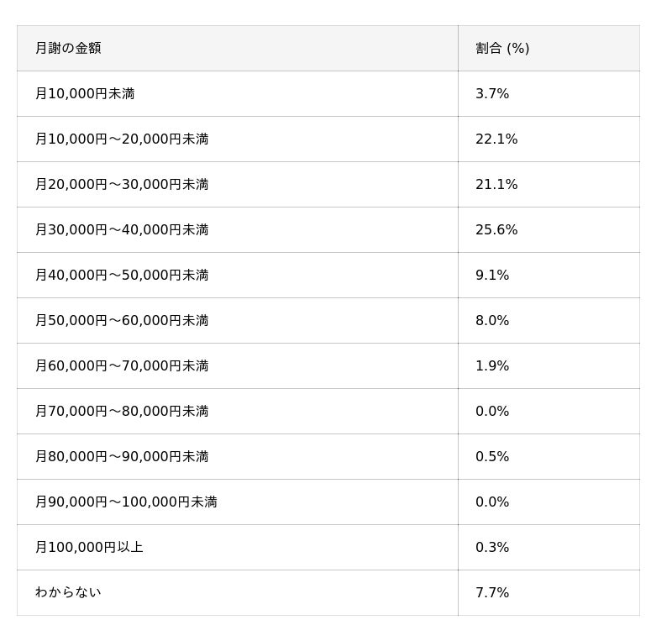
Task: Click the 21.1% percentage value
Action: coord(496,184)
